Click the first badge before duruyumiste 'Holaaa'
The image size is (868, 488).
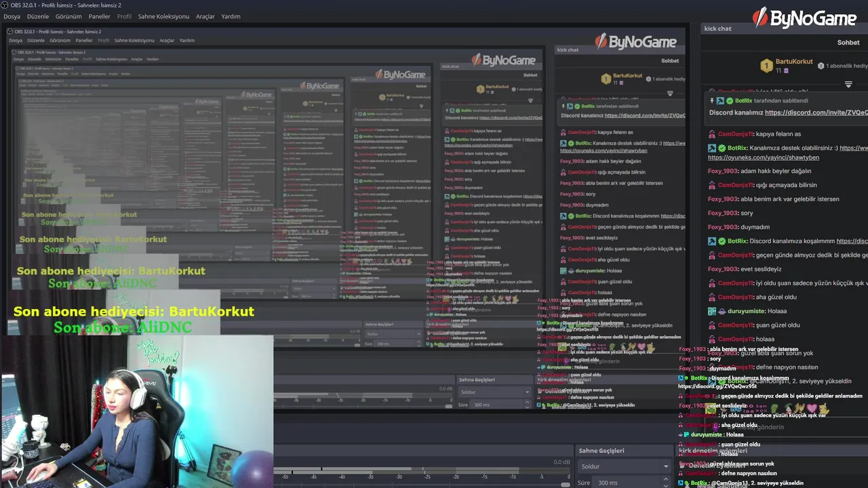[712, 311]
